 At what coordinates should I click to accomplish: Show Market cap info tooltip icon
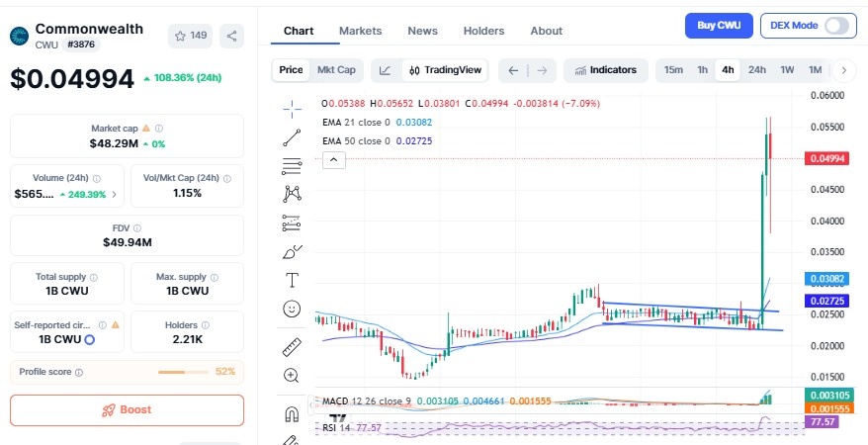[159, 129]
